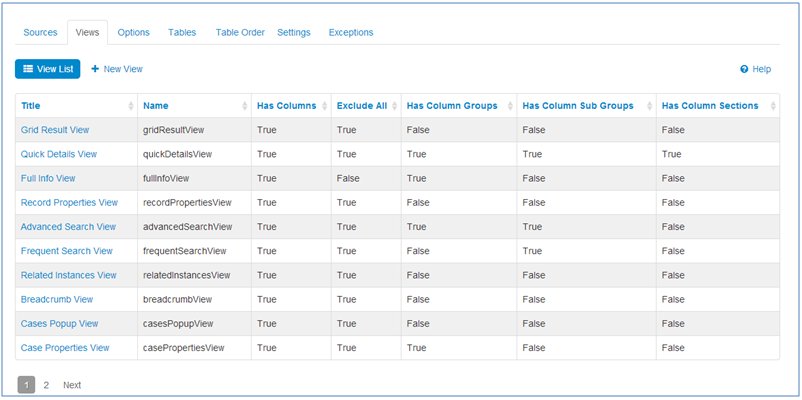Open the Grid Result View link
The width and height of the screenshot is (802, 400).
55,130
